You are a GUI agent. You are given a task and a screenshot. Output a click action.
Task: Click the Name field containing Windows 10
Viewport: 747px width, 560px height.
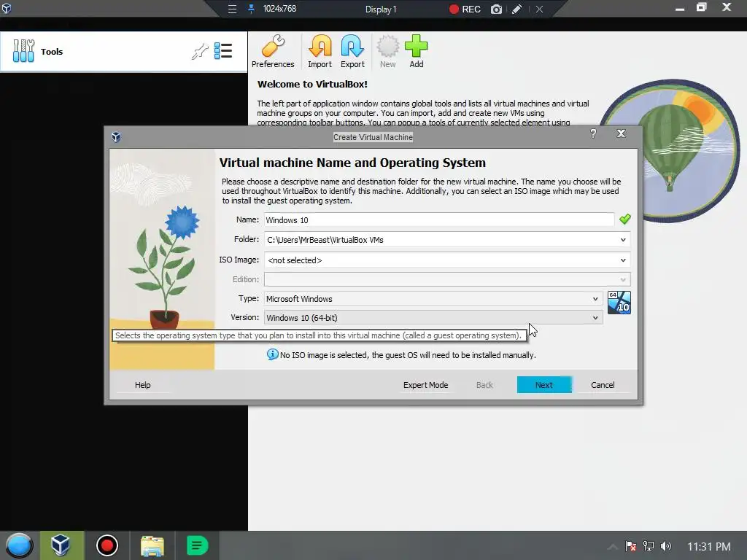tap(438, 220)
